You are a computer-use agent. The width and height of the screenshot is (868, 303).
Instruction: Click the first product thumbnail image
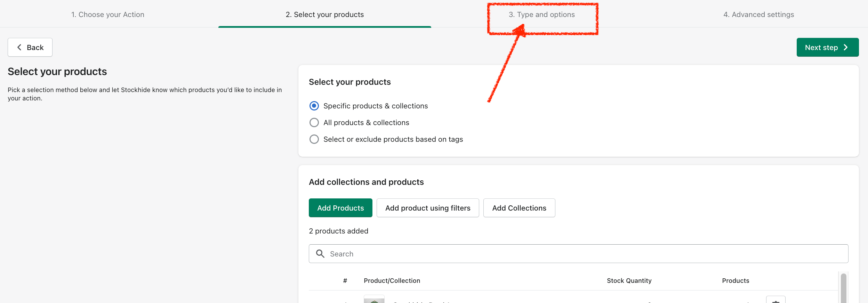[374, 300]
